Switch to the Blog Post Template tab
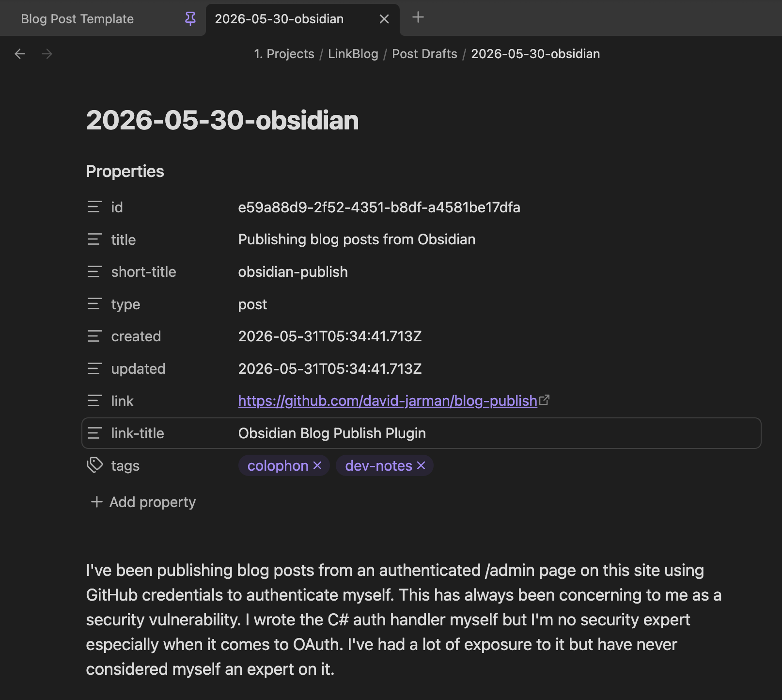The height and width of the screenshot is (700, 782). click(103, 19)
